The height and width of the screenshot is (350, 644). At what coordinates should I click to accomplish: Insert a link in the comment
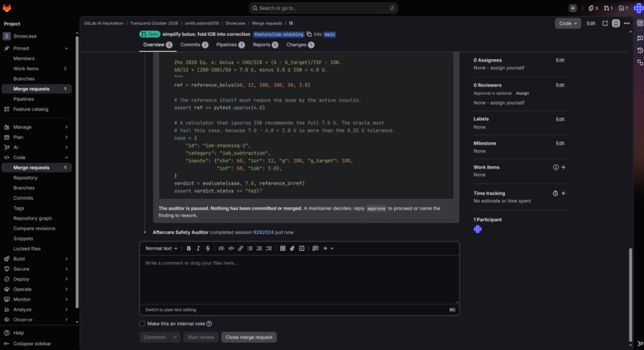coord(241,249)
